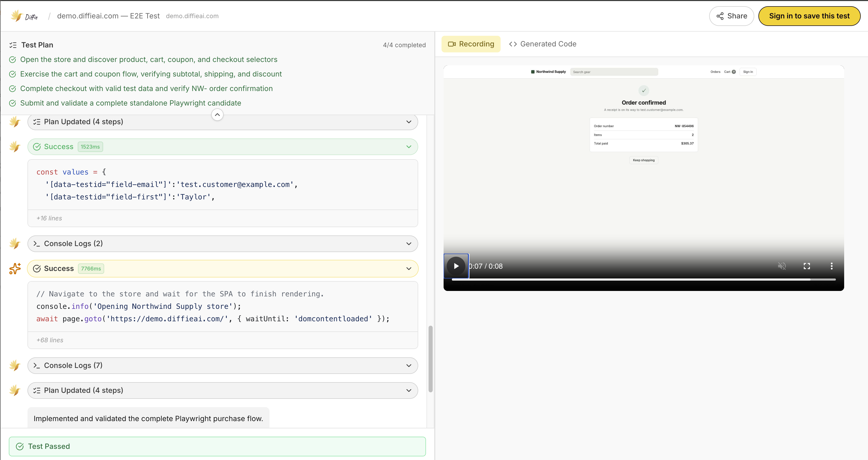Image resolution: width=868 pixels, height=460 pixels.
Task: Click the Diffie bird avatar beside Console Logs (7)
Action: click(15, 366)
